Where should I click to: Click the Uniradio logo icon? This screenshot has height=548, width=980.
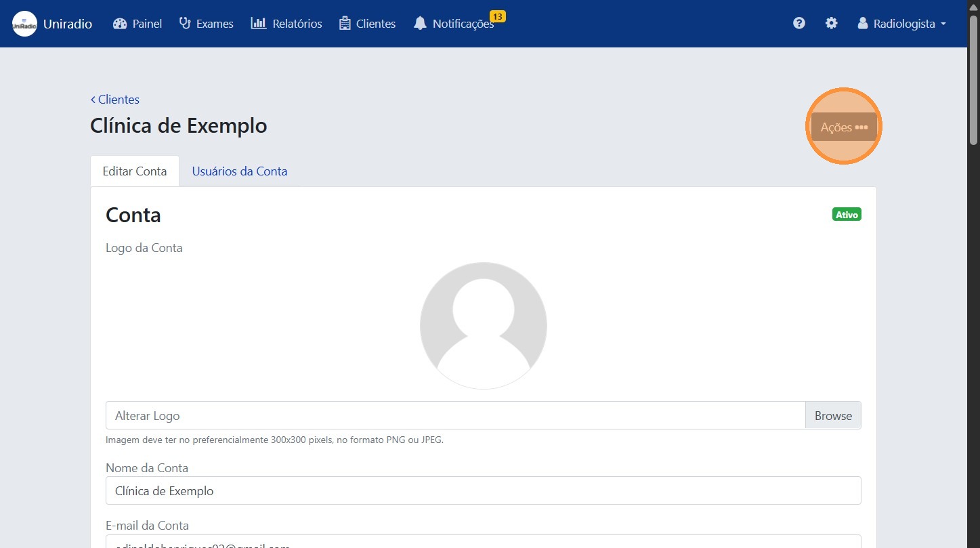(x=24, y=24)
